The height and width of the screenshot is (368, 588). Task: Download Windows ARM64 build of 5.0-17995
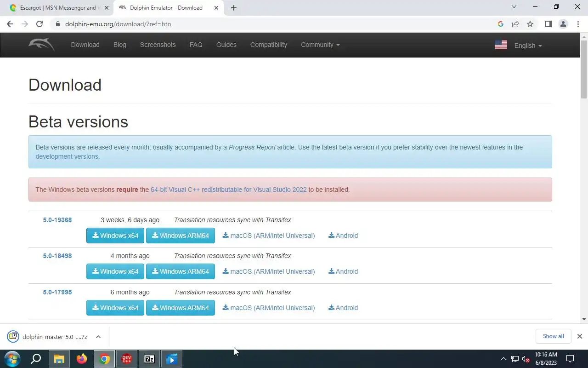pyautogui.click(x=181, y=308)
